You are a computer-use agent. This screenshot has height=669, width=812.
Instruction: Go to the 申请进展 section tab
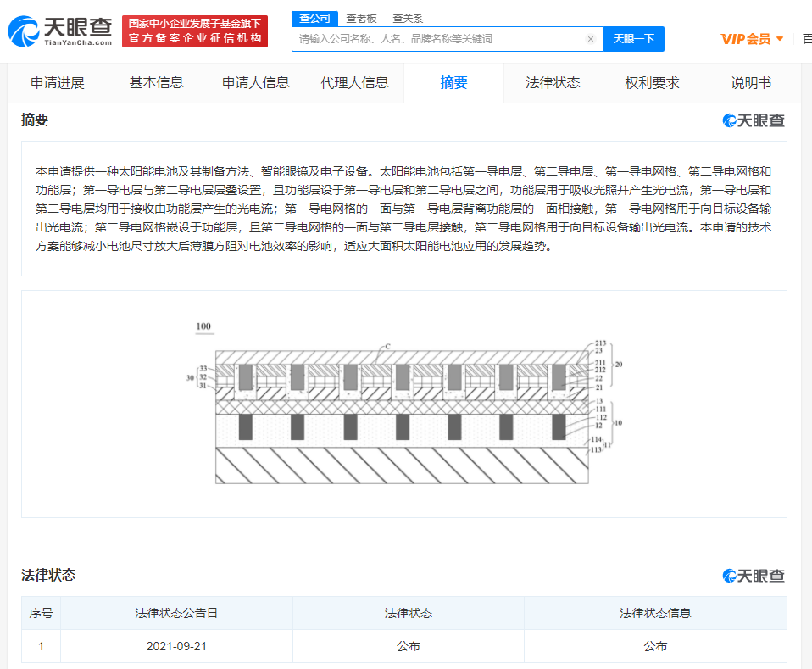click(58, 83)
